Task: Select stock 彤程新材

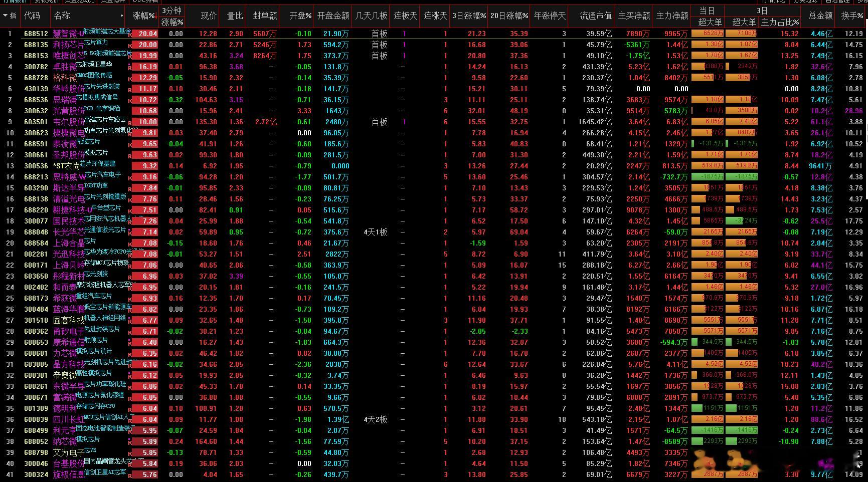Action: click(x=69, y=276)
